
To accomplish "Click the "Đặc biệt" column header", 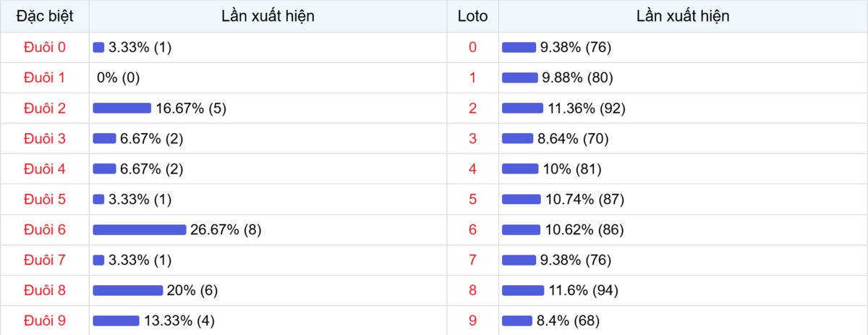I will pos(44,16).
